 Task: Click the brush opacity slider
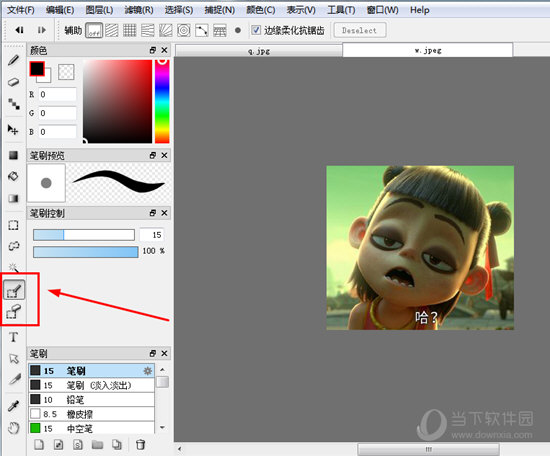point(86,252)
